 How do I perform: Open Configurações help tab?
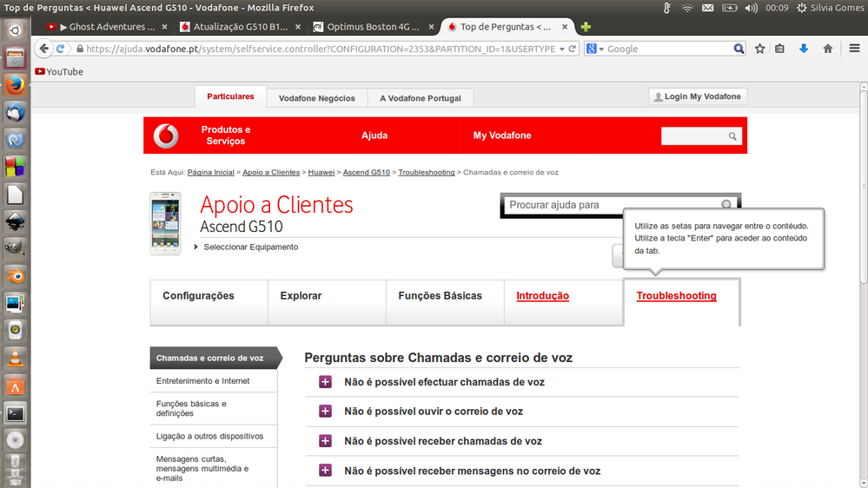point(209,302)
